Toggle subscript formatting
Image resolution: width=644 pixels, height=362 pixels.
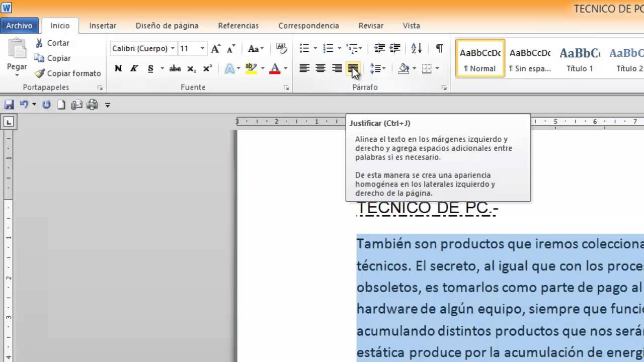[191, 68]
